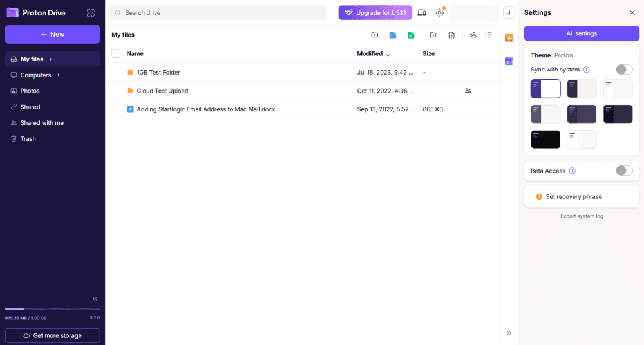Viewport: 644px width, 345px height.
Task: Click the share (add person) toolbar icon
Action: (473, 35)
